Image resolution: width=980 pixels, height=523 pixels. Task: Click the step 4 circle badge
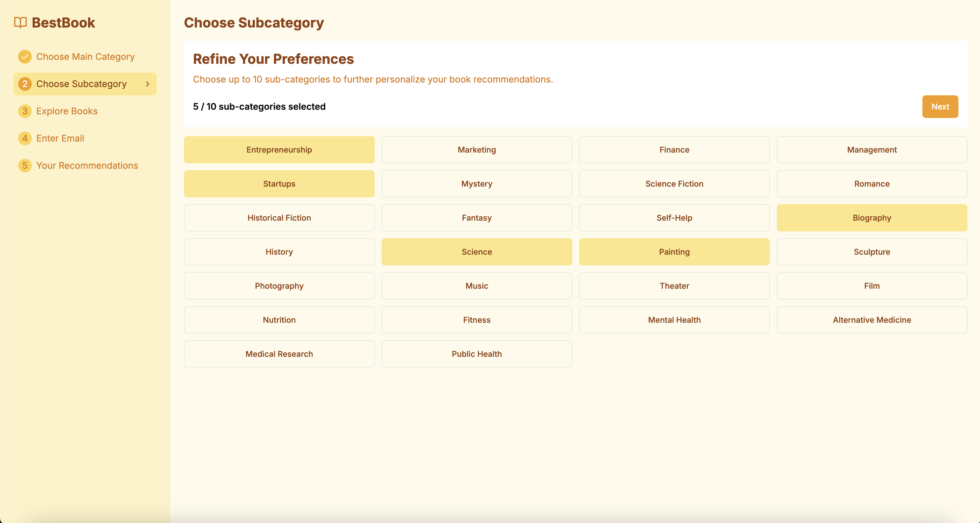(x=25, y=138)
